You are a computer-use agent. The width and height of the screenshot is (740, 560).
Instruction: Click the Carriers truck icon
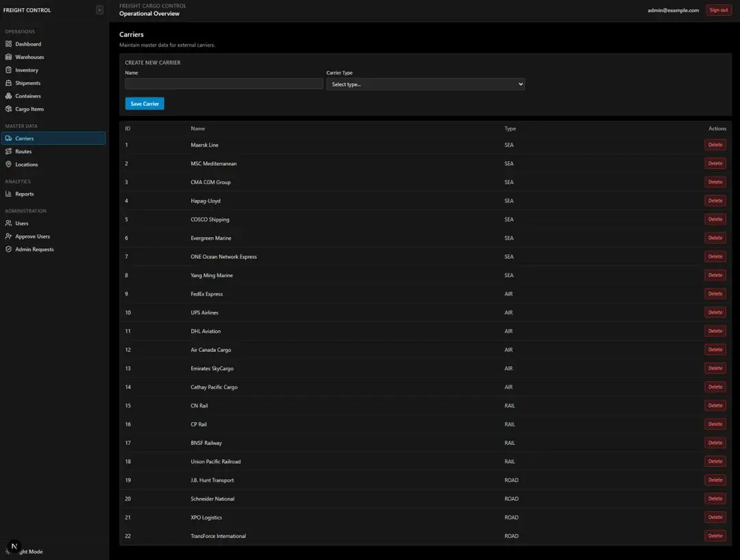coord(8,138)
